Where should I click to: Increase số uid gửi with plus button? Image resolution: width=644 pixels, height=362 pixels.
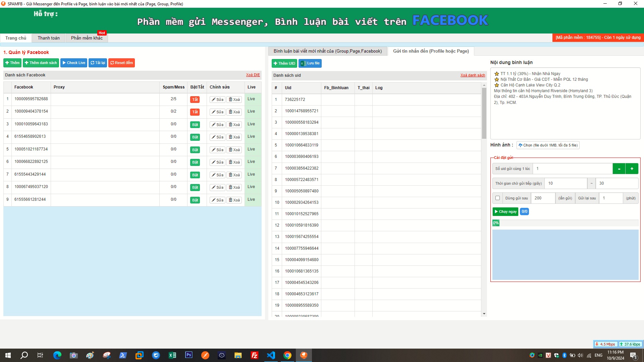tap(632, 169)
